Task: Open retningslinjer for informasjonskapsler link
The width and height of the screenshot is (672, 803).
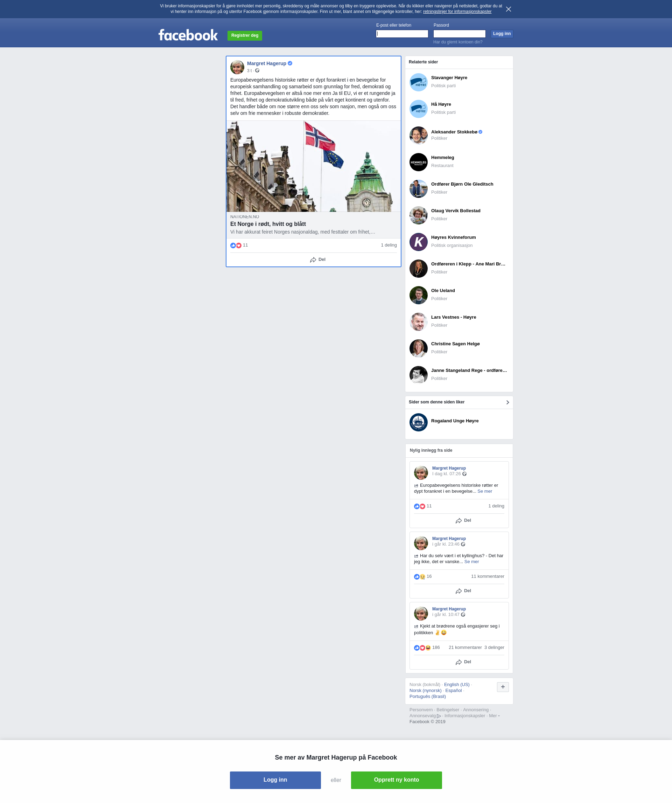Action: pyautogui.click(x=457, y=12)
